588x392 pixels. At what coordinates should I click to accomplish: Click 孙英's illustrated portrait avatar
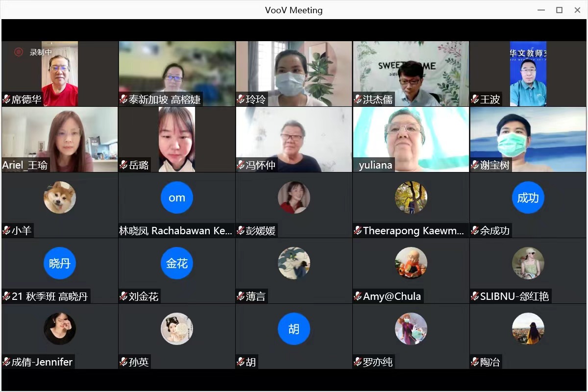177,329
